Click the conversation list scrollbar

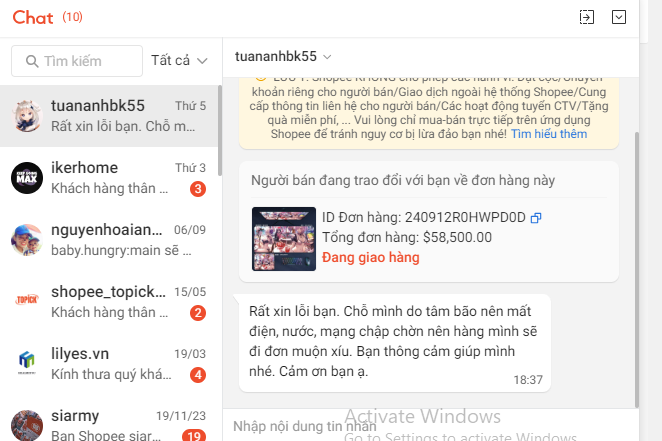[220, 131]
